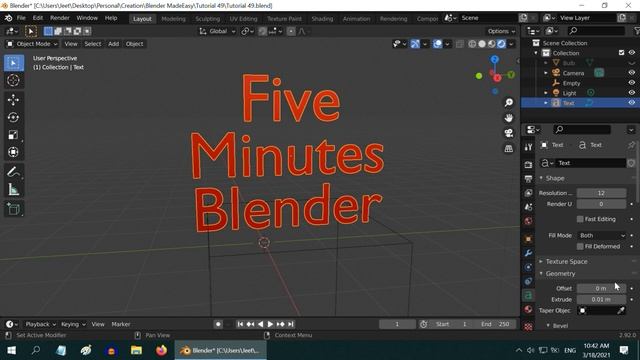The width and height of the screenshot is (640, 360).
Task: Open the Render menu
Action: pos(60,18)
